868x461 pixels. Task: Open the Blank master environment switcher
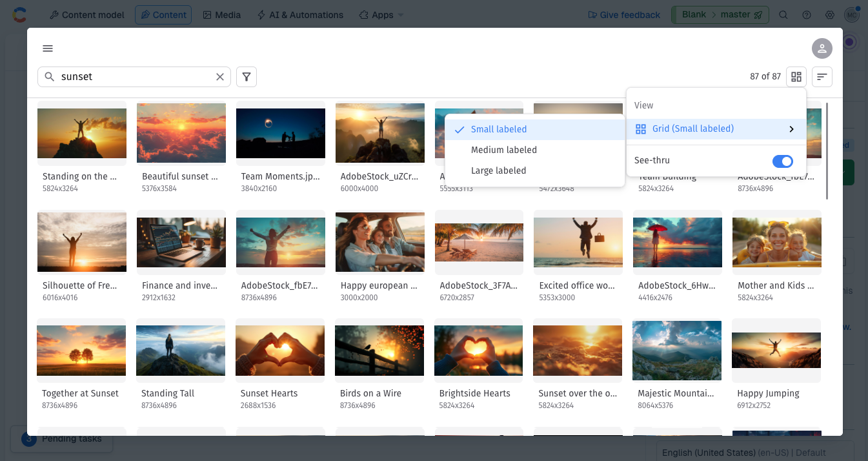coord(716,15)
